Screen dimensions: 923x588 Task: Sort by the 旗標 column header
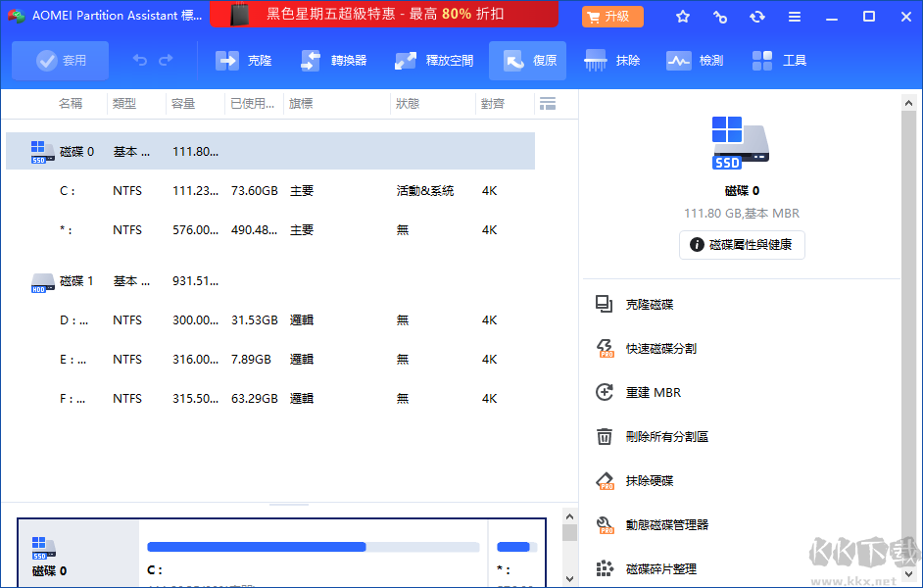(x=301, y=104)
